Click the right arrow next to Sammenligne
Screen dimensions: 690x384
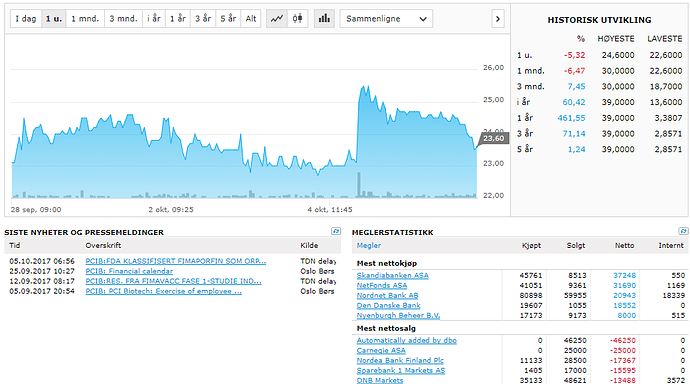coord(498,19)
